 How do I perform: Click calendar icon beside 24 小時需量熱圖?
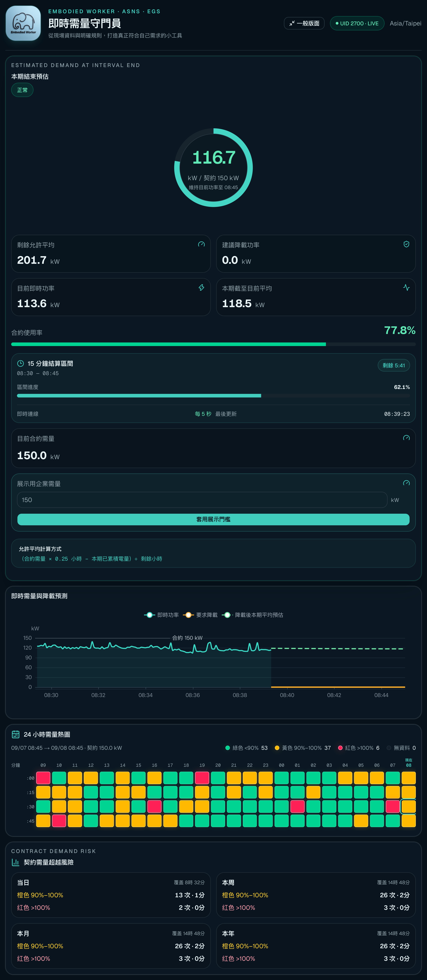click(x=16, y=734)
